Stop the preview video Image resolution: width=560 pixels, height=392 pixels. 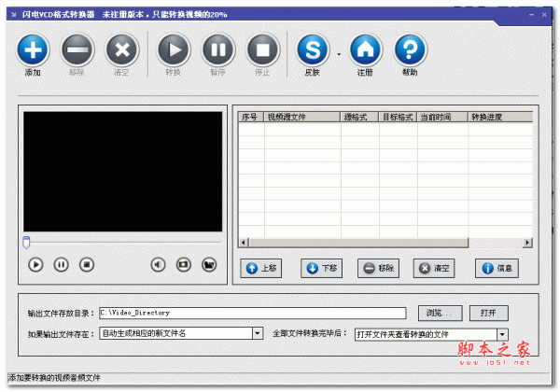tap(87, 265)
